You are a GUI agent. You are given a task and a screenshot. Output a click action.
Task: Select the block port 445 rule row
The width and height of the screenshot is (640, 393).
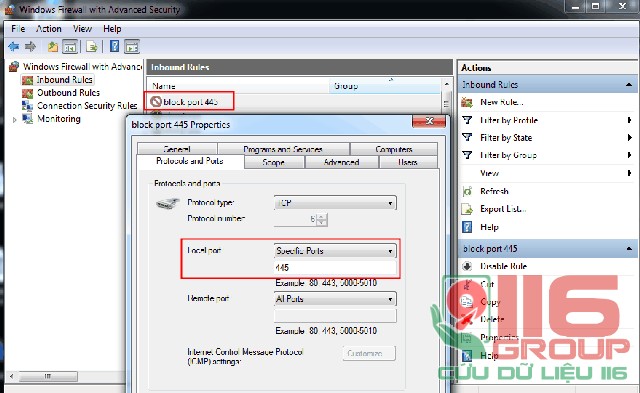point(190,101)
